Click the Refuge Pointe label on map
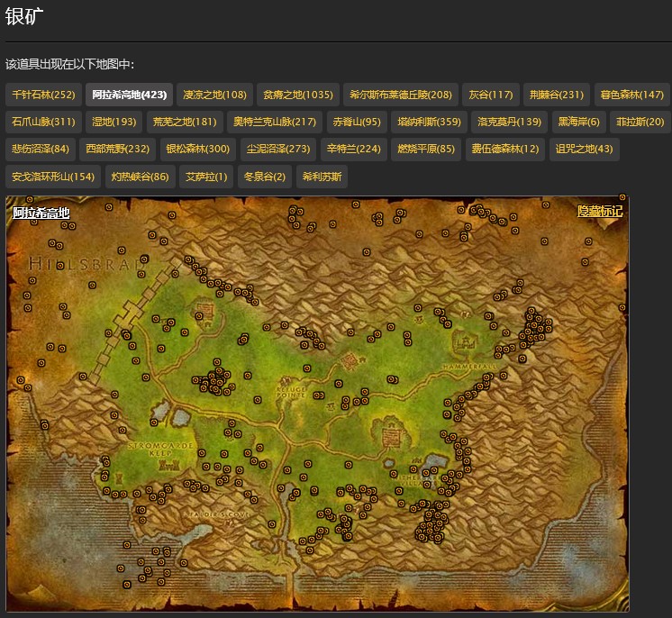Image resolution: width=672 pixels, height=618 pixels. pyautogui.click(x=291, y=392)
